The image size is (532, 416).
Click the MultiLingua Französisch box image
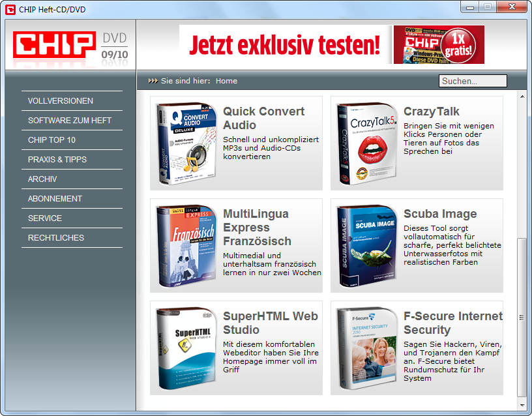coord(186,246)
